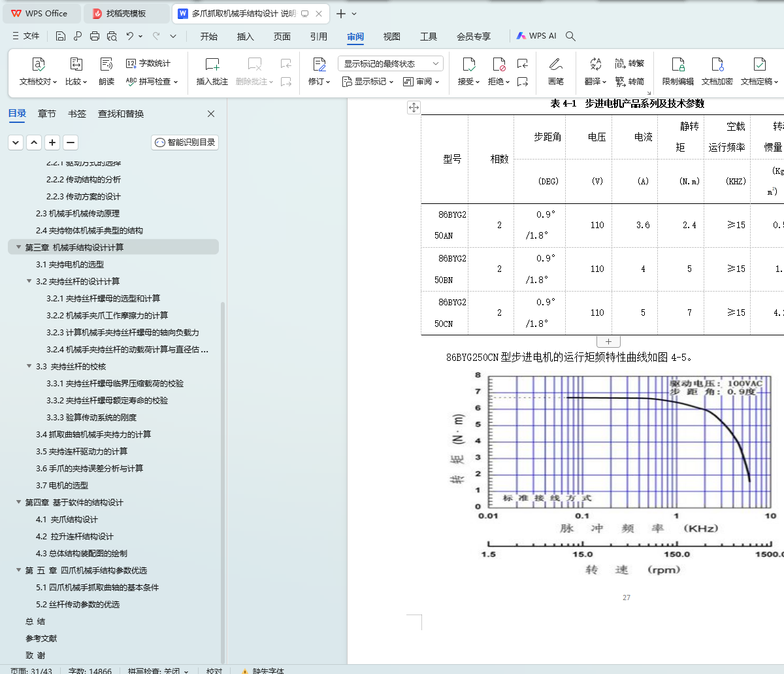Click the print icon in quick toolbar
The image size is (784, 674).
(x=95, y=36)
